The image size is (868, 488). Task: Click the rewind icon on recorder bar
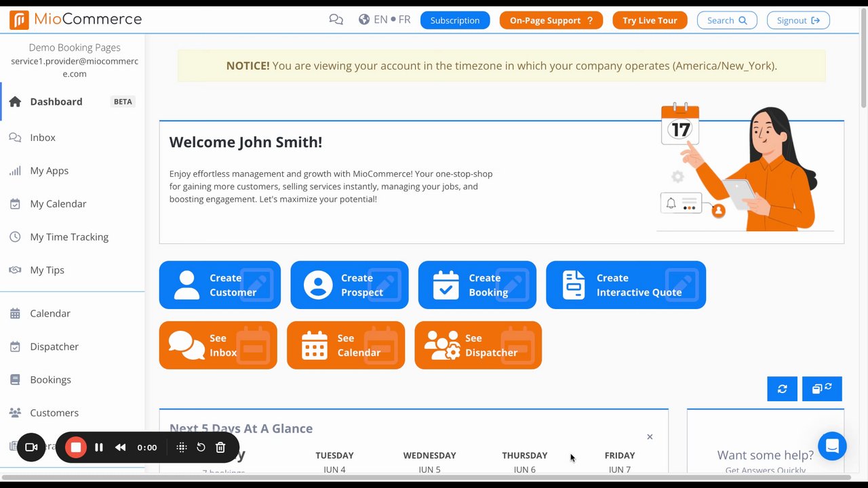coord(120,447)
